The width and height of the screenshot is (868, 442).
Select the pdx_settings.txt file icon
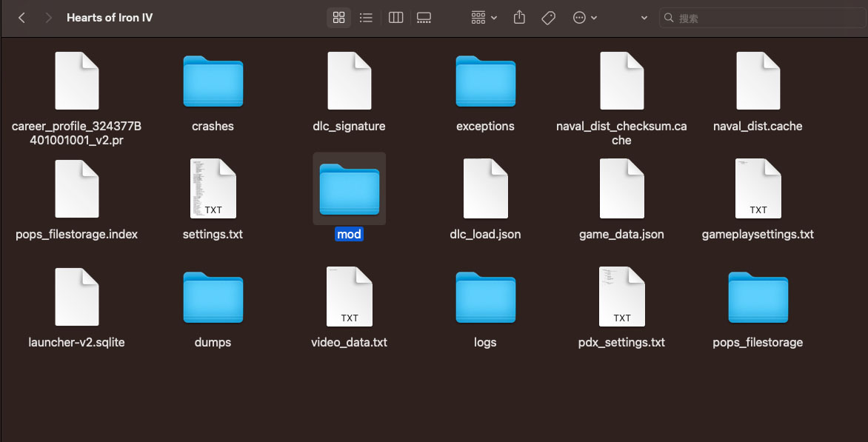[x=621, y=296]
